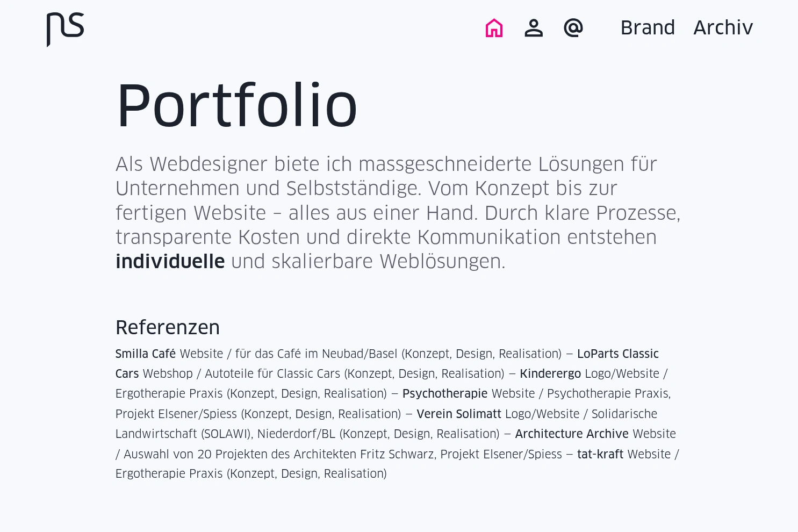The height and width of the screenshot is (532, 798).
Task: Open the Smilla Café project reference
Action: (146, 354)
